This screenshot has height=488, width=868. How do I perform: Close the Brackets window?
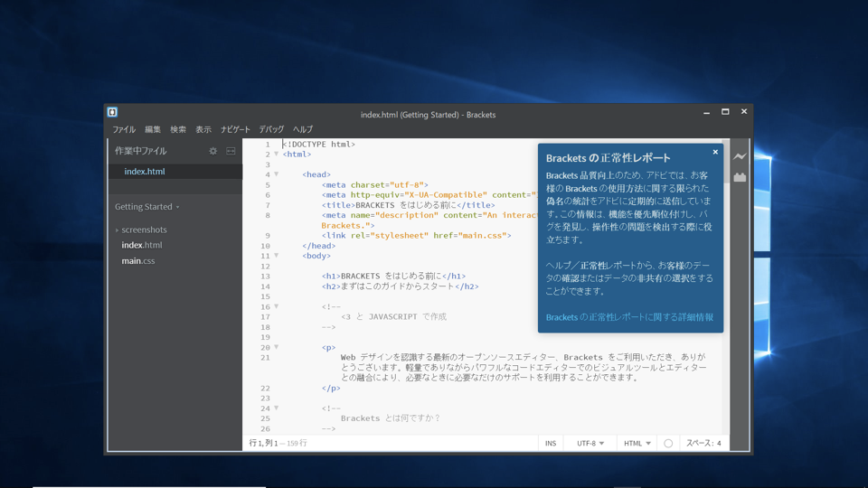coord(744,112)
